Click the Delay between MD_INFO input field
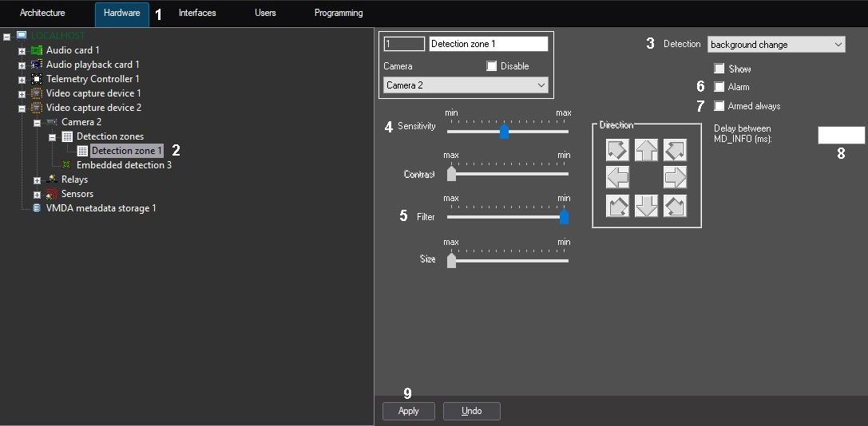The width and height of the screenshot is (868, 426). tap(841, 135)
